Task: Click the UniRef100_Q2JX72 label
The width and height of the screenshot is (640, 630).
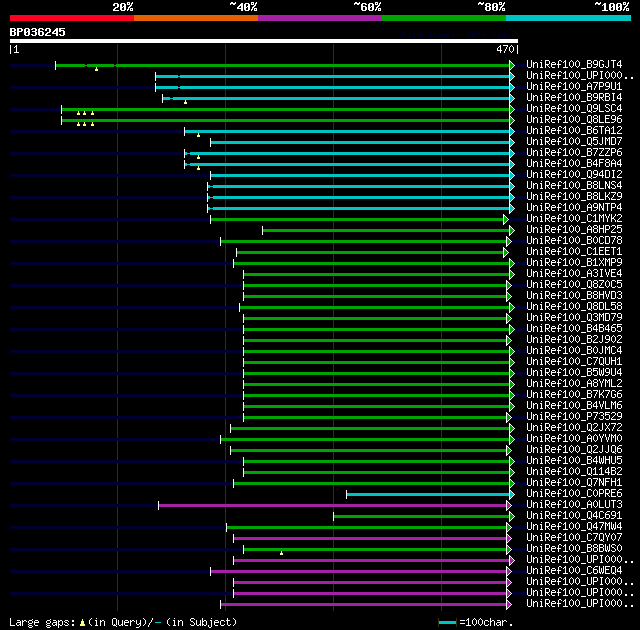Action: coord(574,428)
